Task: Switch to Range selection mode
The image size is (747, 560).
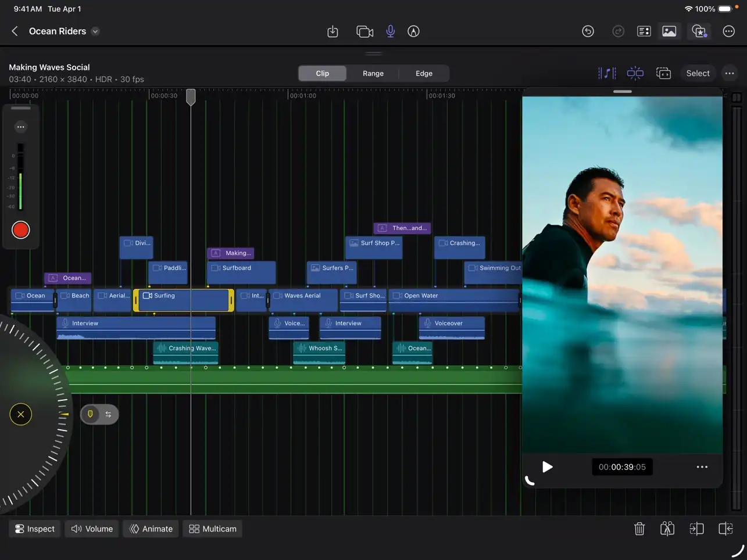Action: point(373,73)
